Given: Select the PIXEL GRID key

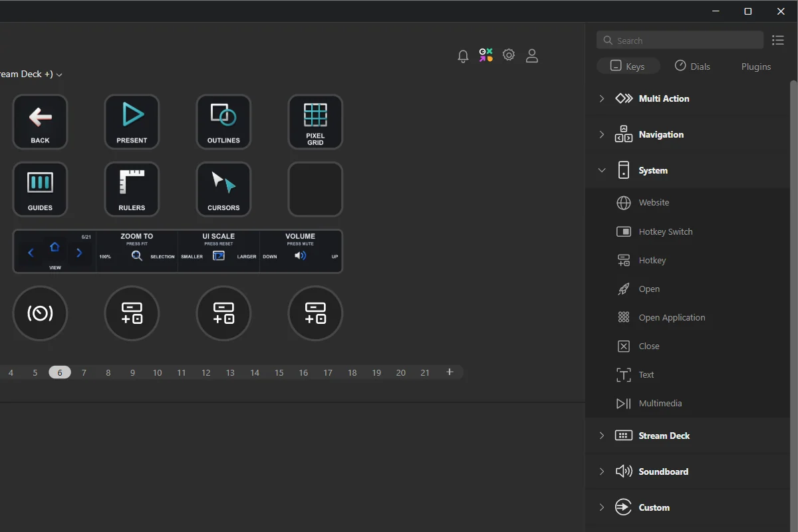Looking at the screenshot, I should point(315,122).
